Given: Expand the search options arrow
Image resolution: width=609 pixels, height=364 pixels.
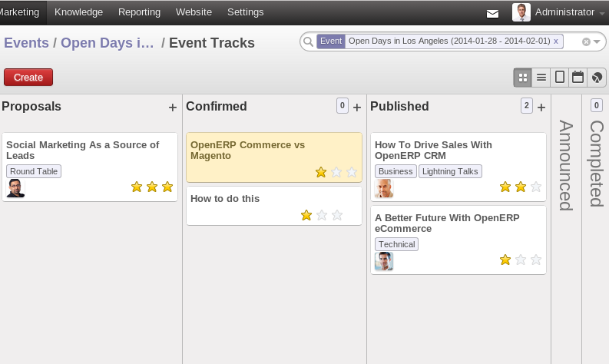Looking at the screenshot, I should [597, 41].
